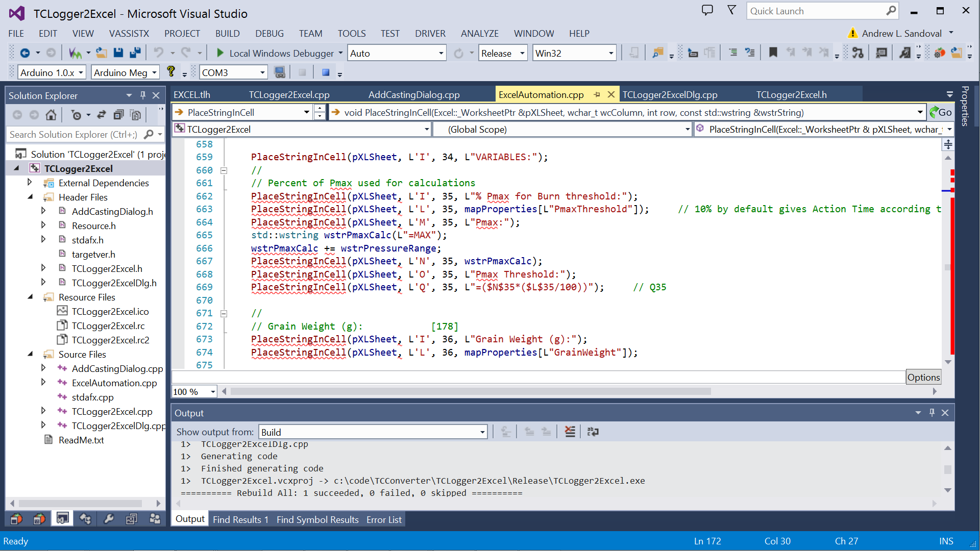Click the Visual Assist VA toolbar icon

(x=75, y=53)
